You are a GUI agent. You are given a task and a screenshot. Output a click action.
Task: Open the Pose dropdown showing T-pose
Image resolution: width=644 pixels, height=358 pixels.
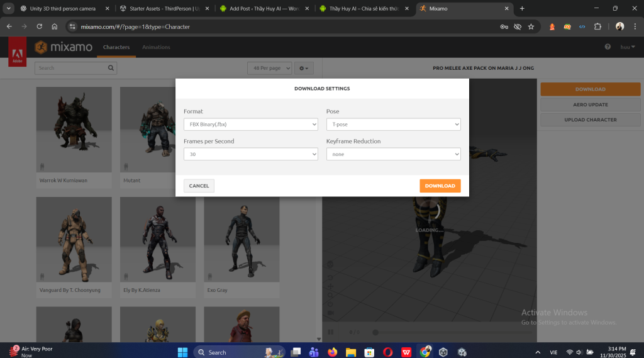(x=393, y=125)
